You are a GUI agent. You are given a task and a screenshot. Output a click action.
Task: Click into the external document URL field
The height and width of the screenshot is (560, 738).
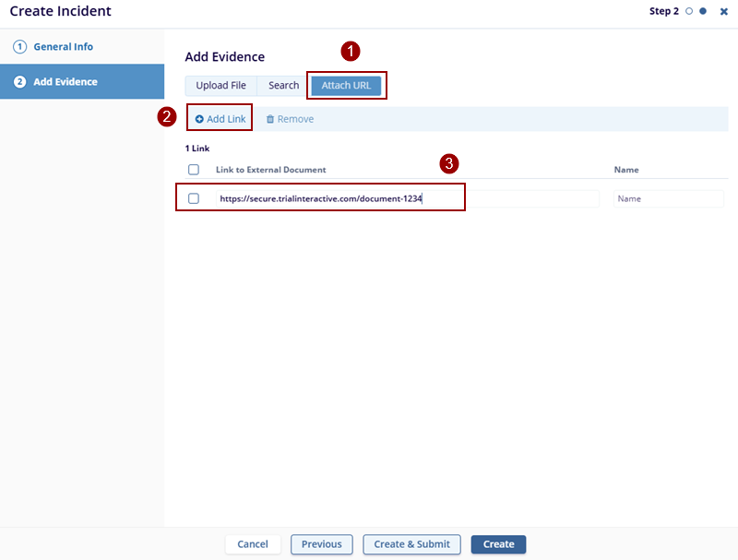point(406,198)
